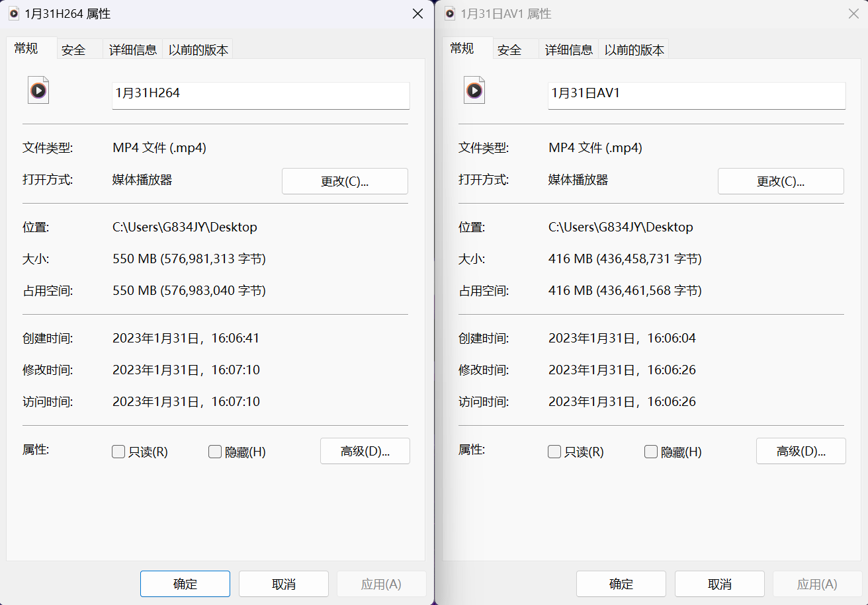Click 占用空间 value 436,461,568 字节
The width and height of the screenshot is (868, 605).
tap(649, 290)
